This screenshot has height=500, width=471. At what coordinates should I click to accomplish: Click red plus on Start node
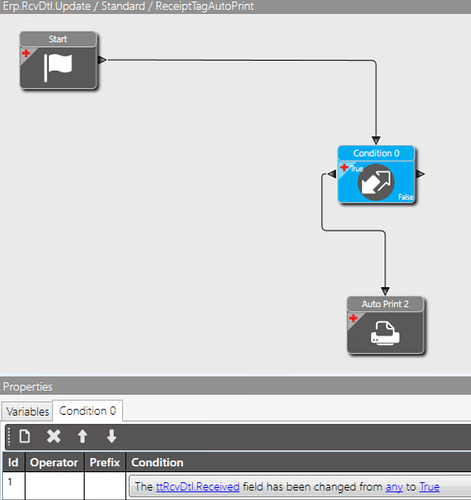(x=26, y=53)
